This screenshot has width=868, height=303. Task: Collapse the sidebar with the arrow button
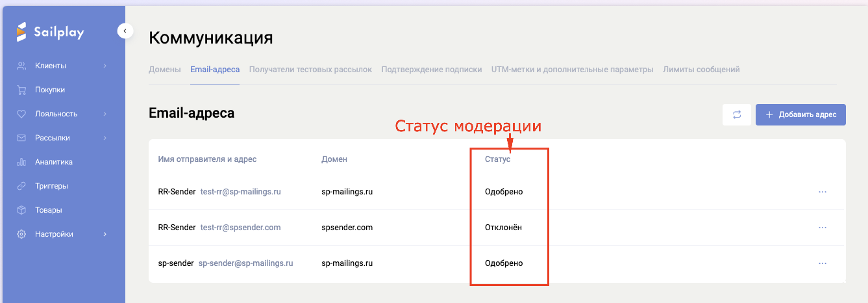pyautogui.click(x=125, y=31)
